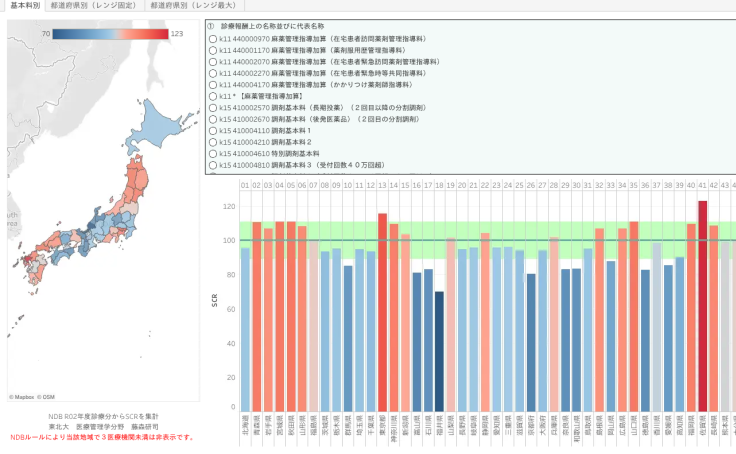The height and width of the screenshot is (454, 736).
Task: Open the 基本料別 tab
Action: click(x=24, y=6)
